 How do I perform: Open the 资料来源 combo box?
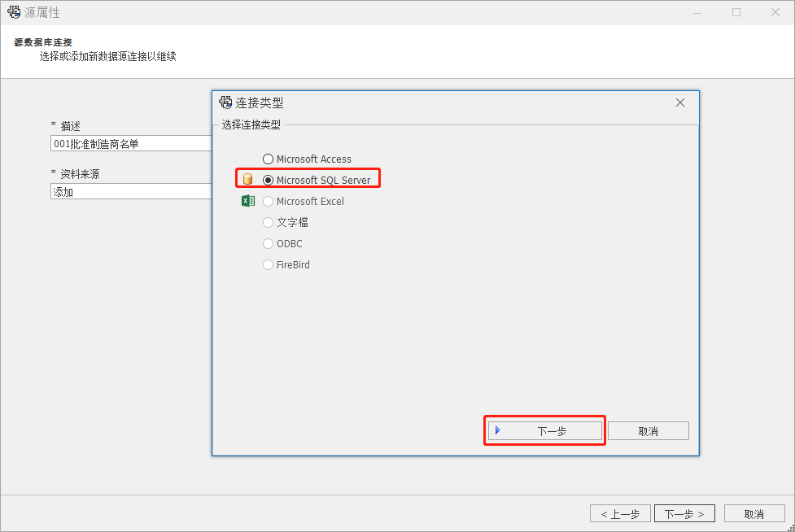130,192
